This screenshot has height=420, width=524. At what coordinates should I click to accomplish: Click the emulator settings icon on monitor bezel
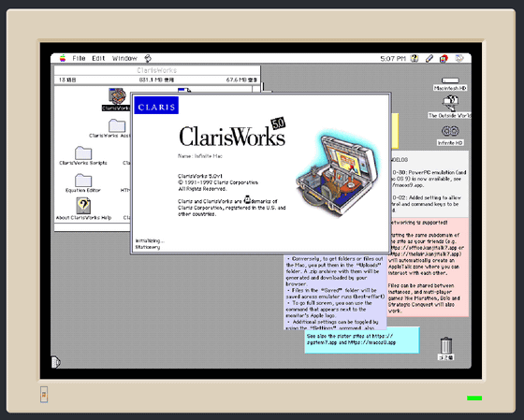point(44,395)
